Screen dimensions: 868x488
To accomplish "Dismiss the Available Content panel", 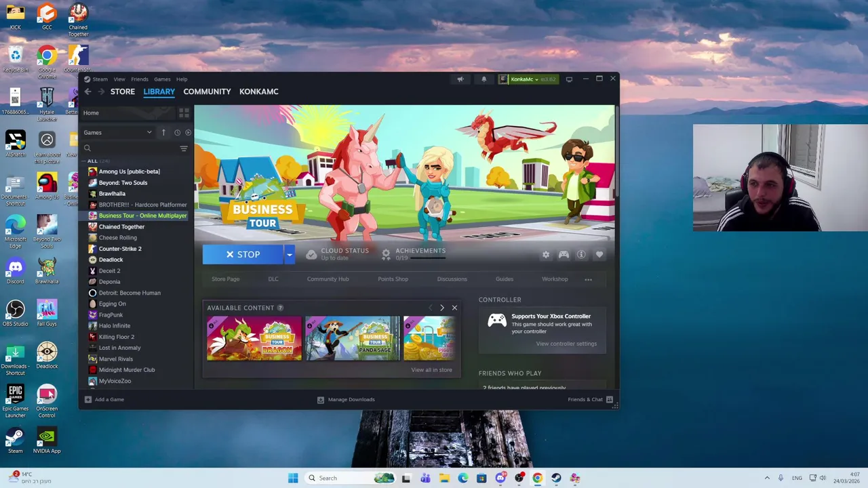I will pyautogui.click(x=454, y=308).
